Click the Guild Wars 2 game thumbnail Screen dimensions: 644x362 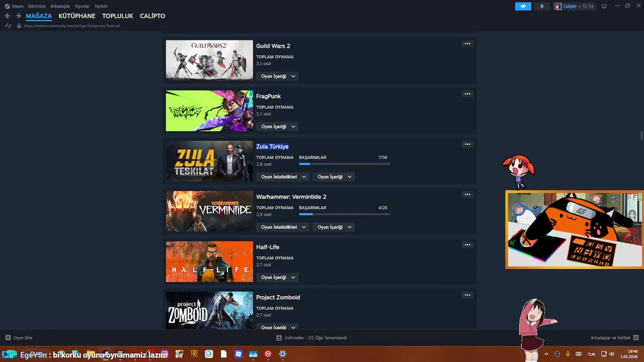[x=209, y=60]
